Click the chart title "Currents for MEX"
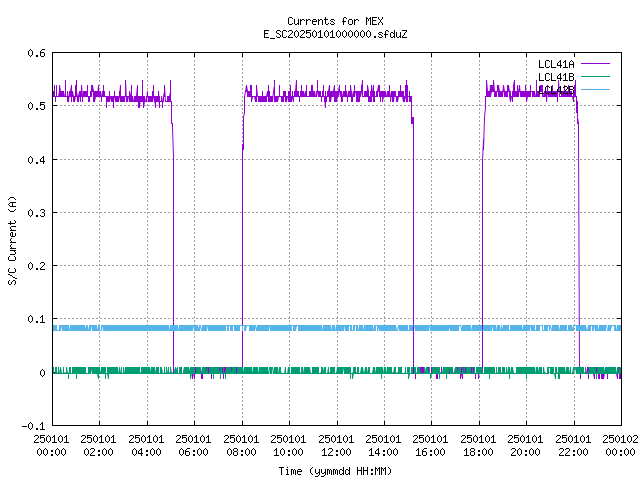This screenshot has width=640, height=480. [335, 21]
